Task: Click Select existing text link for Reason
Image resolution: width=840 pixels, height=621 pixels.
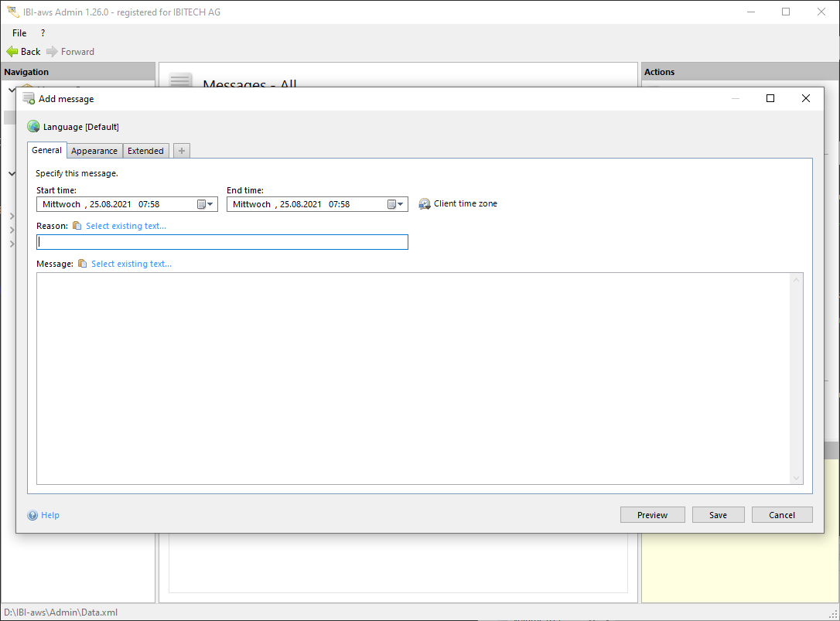Action: (126, 226)
